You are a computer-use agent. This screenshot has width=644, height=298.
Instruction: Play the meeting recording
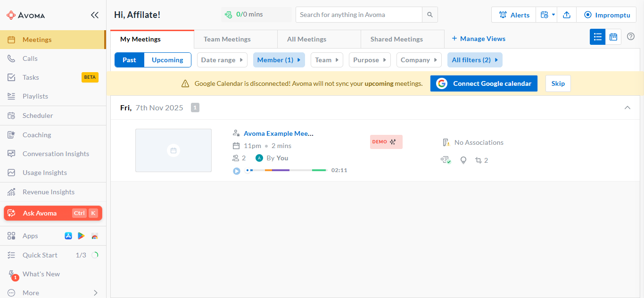tap(237, 171)
